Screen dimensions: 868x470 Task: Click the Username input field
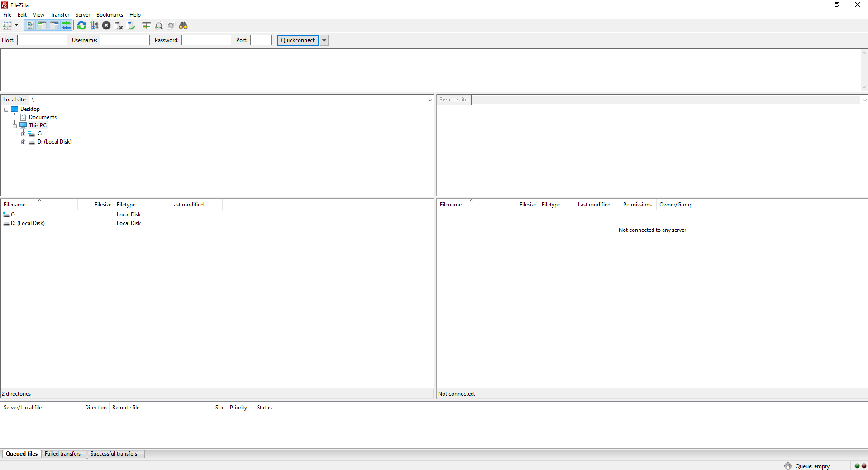coord(125,40)
